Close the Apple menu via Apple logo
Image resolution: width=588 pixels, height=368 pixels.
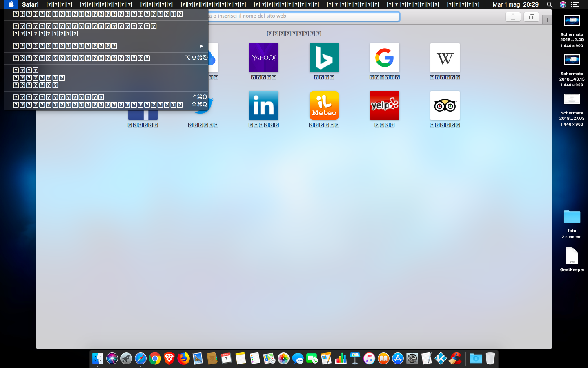[x=11, y=4]
